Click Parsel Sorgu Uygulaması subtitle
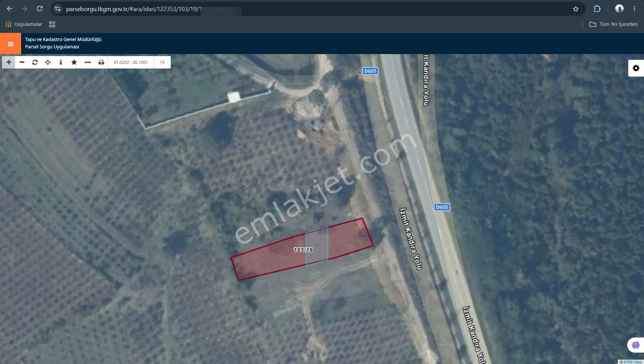The height and width of the screenshot is (364, 644). click(52, 47)
